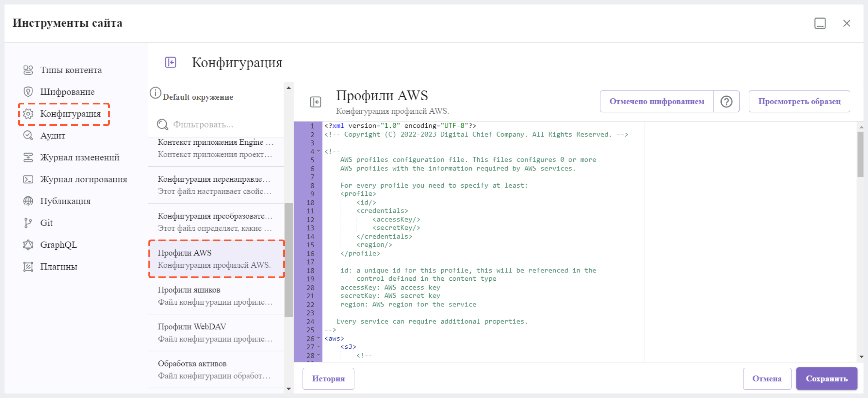Image resolution: width=868 pixels, height=398 pixels.
Task: Click the code editor scroll-down arrow
Action: coord(861,357)
